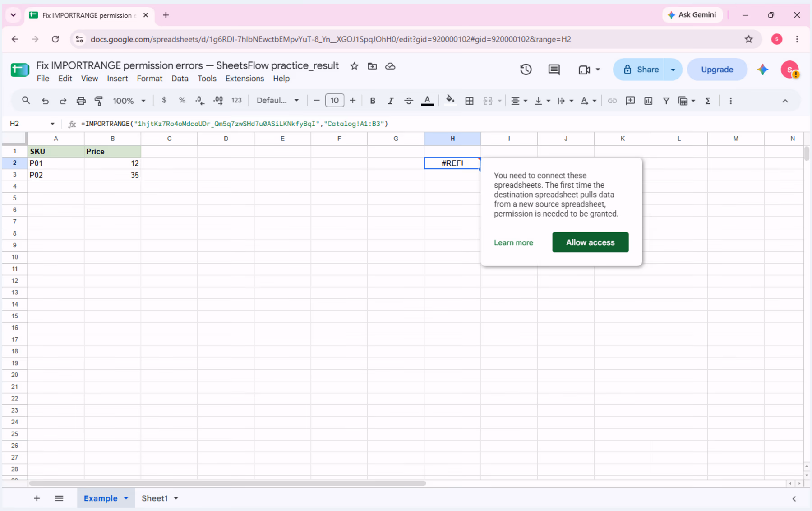This screenshot has height=511, width=812.
Task: Open horizontal align dropdown
Action: [519, 101]
